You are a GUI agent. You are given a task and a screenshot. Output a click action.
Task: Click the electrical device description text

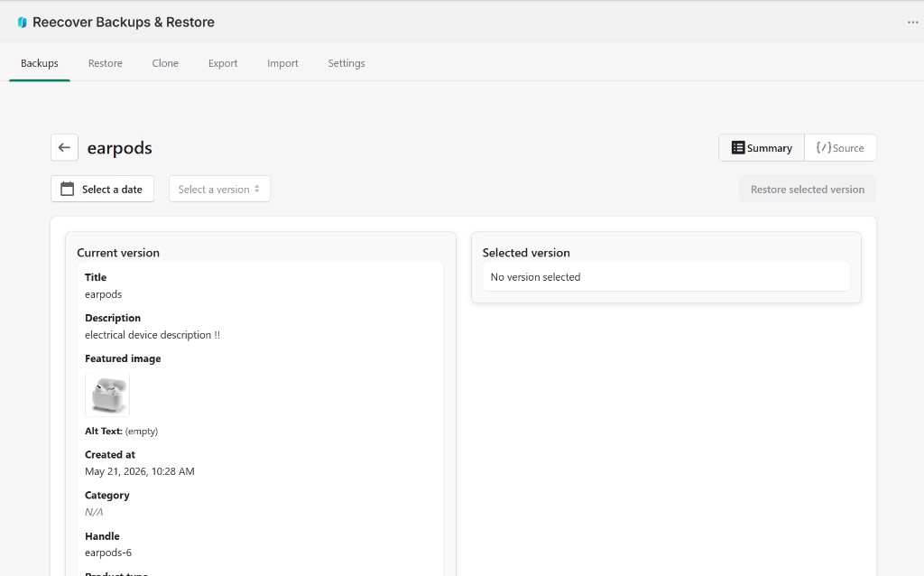click(152, 335)
